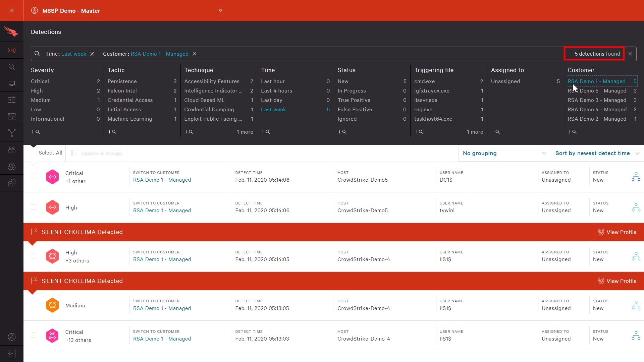Check the Medium detection checkbox

[34, 305]
